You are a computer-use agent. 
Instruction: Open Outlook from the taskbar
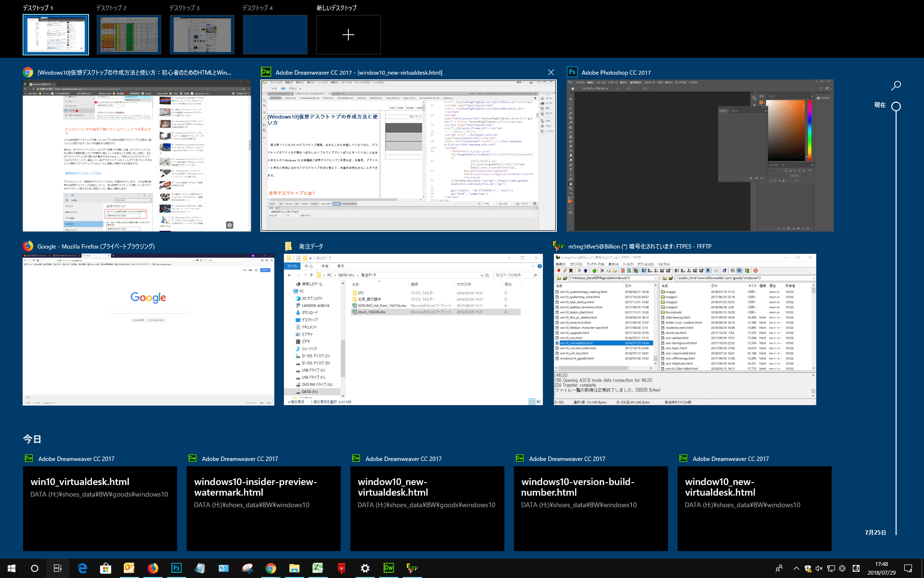pyautogui.click(x=129, y=568)
